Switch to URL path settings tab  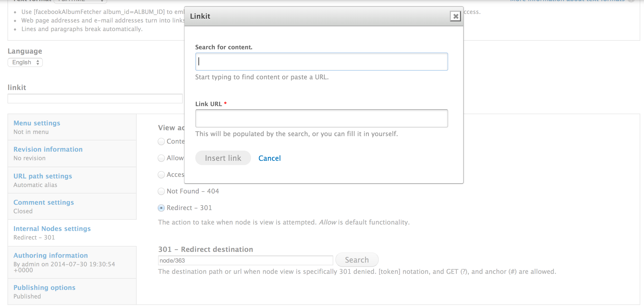43,176
